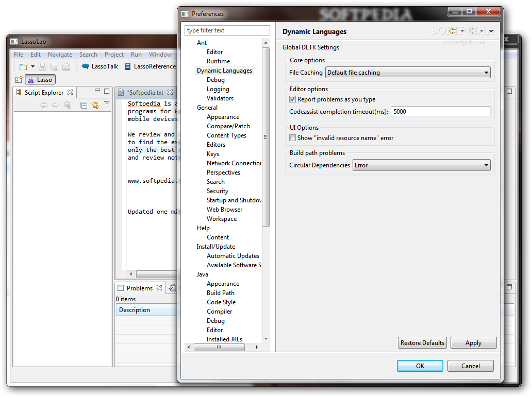This screenshot has width=532, height=397.
Task: Select Dynamic Languages in preferences tree
Action: coord(224,71)
